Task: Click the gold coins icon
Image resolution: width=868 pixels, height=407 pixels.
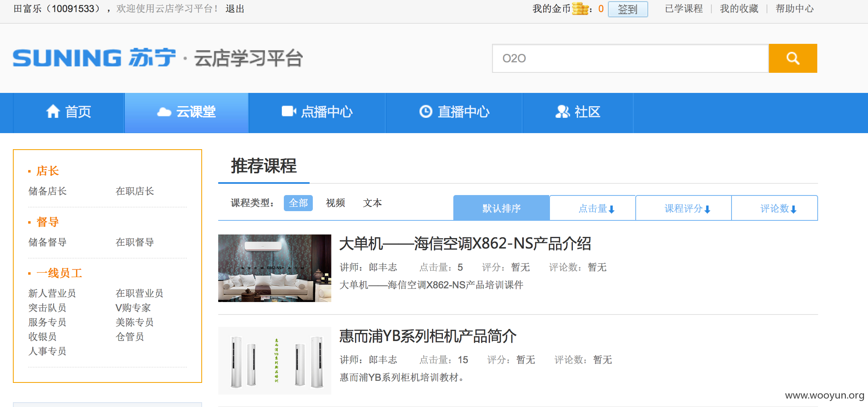Action: [580, 8]
